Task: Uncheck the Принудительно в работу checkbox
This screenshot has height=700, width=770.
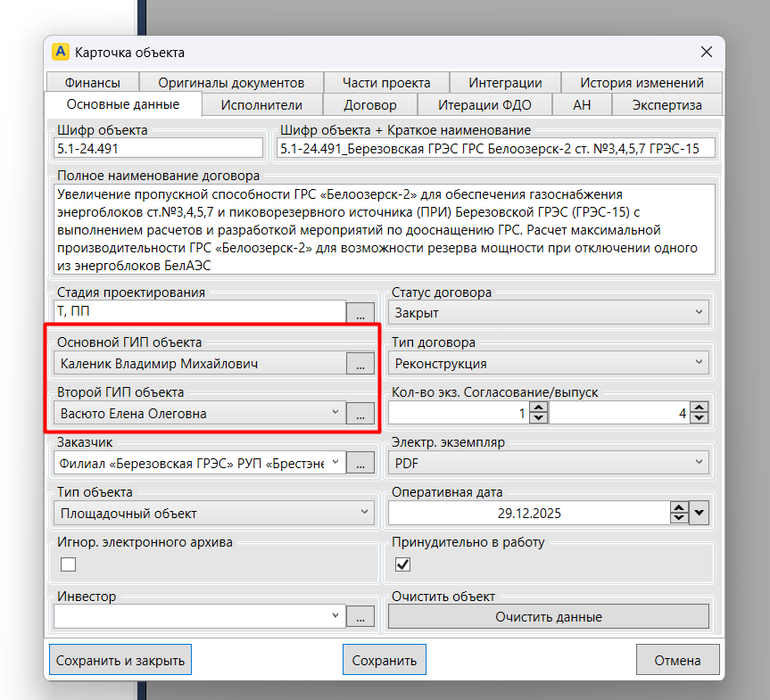Action: pyautogui.click(x=402, y=564)
